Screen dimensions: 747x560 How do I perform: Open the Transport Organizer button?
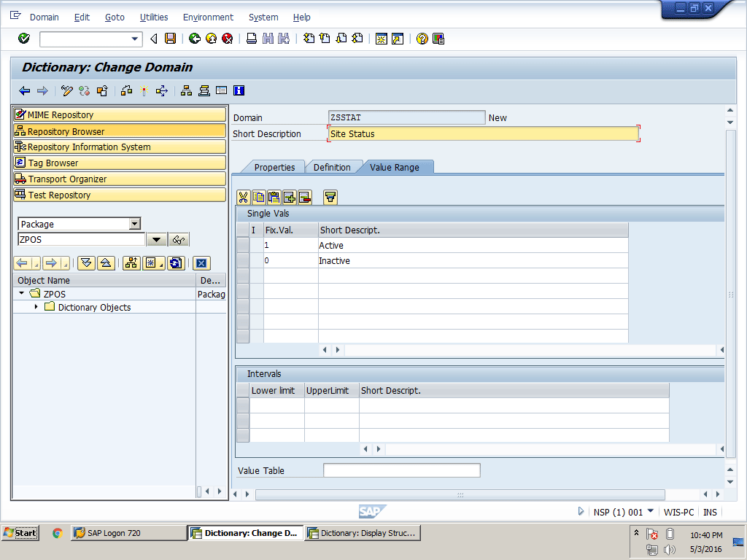pos(119,179)
